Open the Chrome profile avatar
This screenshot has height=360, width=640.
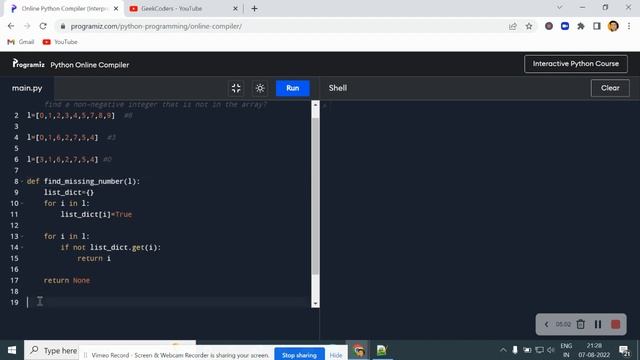pyautogui.click(x=613, y=26)
